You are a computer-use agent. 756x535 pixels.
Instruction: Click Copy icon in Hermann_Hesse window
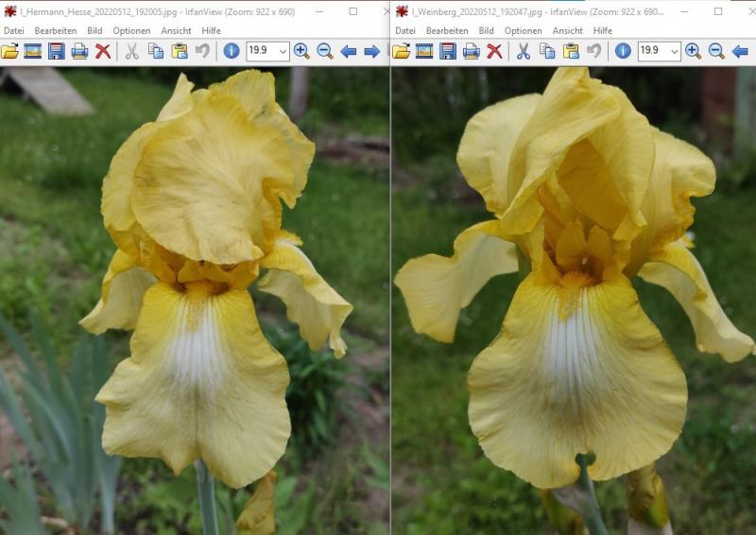pyautogui.click(x=156, y=51)
